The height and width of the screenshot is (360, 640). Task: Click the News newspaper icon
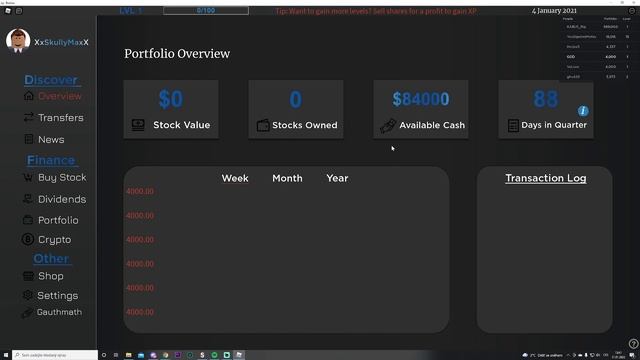(29, 139)
